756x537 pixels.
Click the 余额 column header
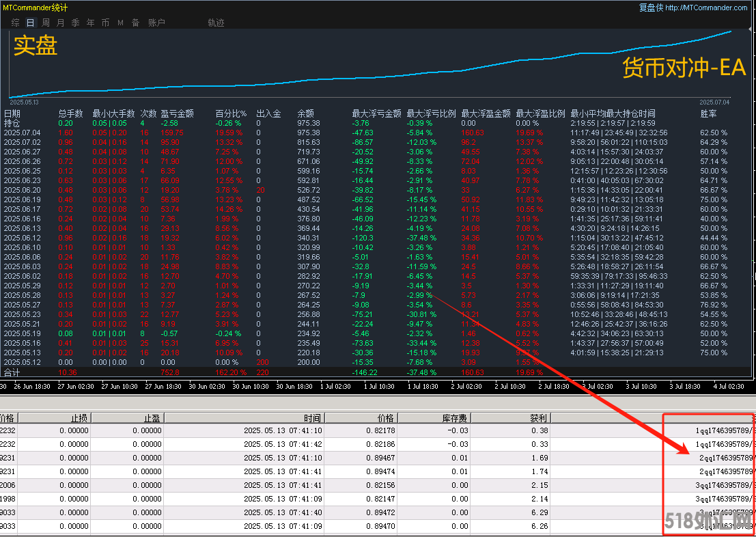pos(306,114)
